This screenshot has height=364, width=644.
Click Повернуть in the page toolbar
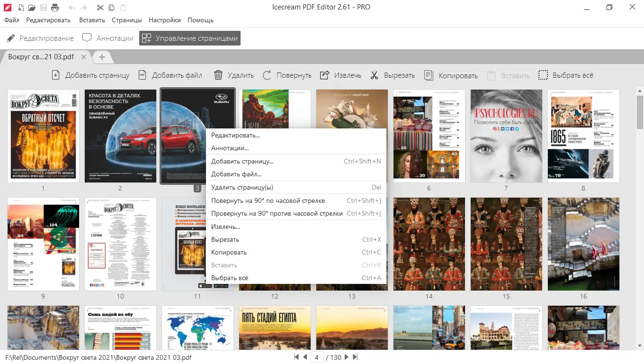(287, 75)
